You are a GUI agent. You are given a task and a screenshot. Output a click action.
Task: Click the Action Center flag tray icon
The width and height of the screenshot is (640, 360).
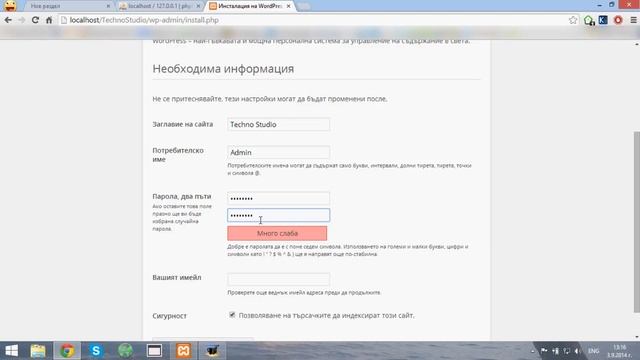[x=544, y=351]
